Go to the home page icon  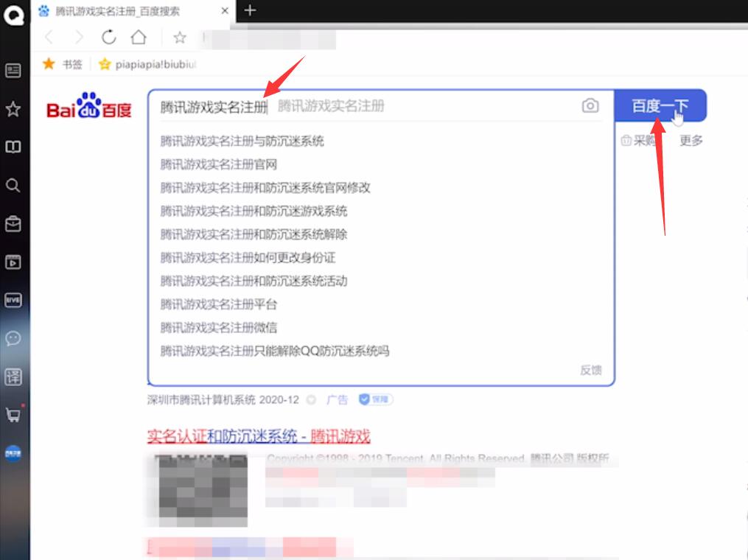(x=139, y=37)
